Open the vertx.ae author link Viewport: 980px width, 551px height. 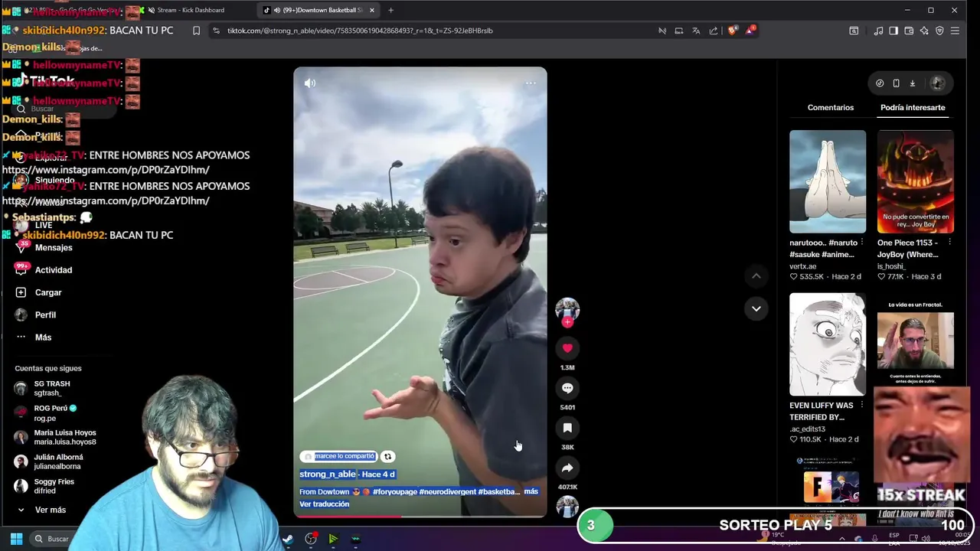(803, 266)
